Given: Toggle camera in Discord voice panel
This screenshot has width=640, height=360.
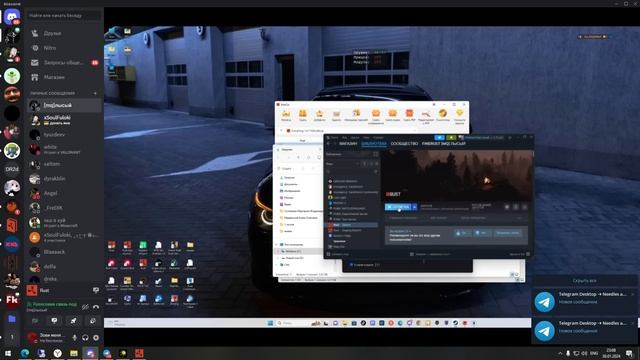Looking at the screenshot, I should click(x=35, y=321).
